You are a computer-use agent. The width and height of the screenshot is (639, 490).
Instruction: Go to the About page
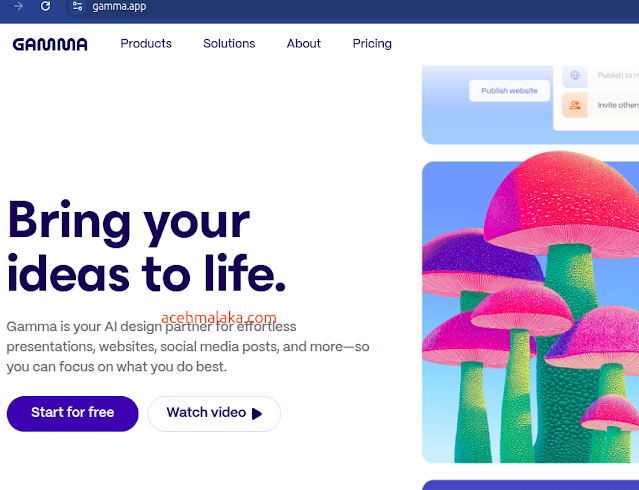(304, 44)
